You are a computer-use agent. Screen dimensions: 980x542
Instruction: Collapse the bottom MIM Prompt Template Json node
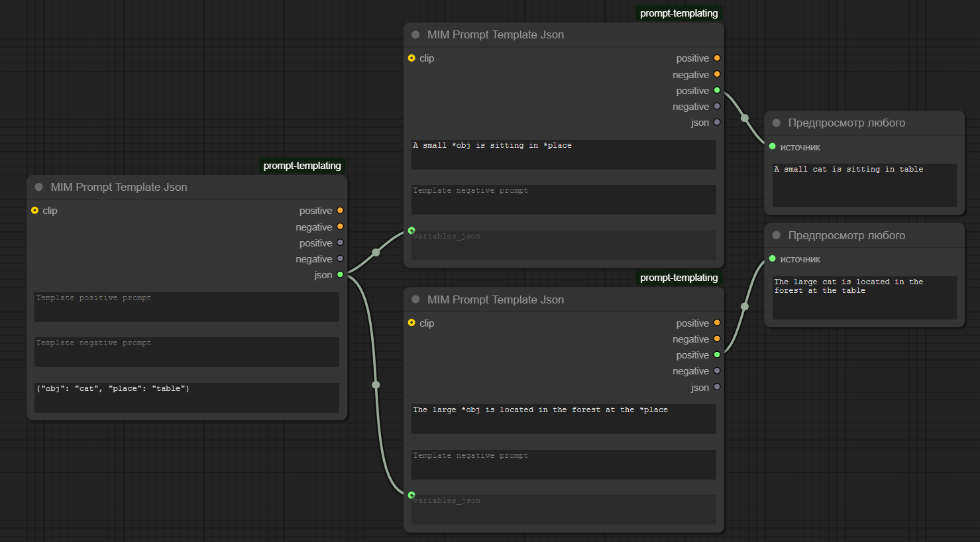pyautogui.click(x=415, y=299)
